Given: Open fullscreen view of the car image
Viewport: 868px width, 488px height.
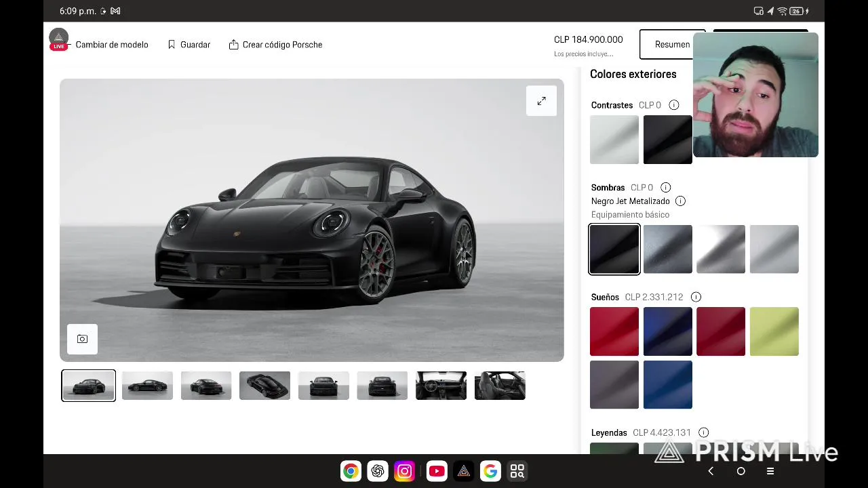Looking at the screenshot, I should pos(541,101).
